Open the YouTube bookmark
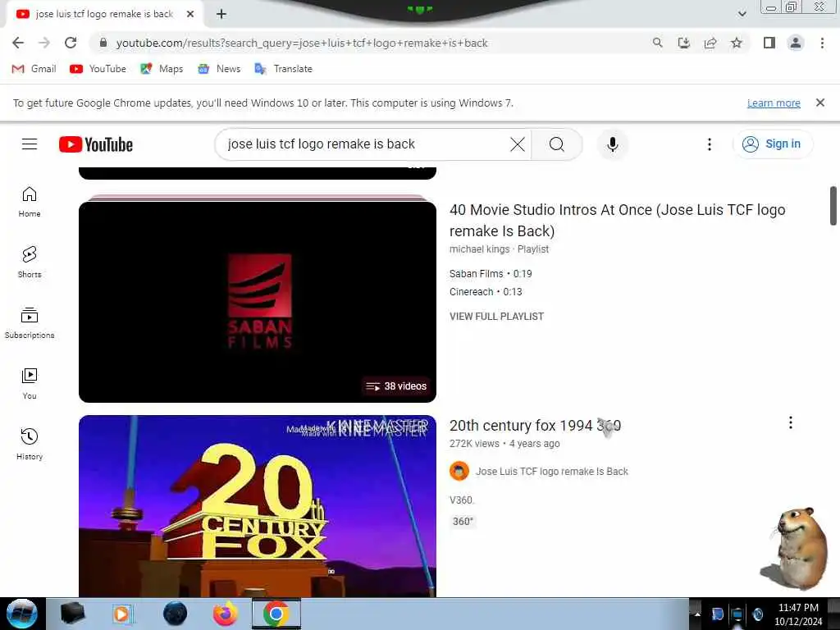Viewport: 840px width, 630px height. (x=98, y=69)
